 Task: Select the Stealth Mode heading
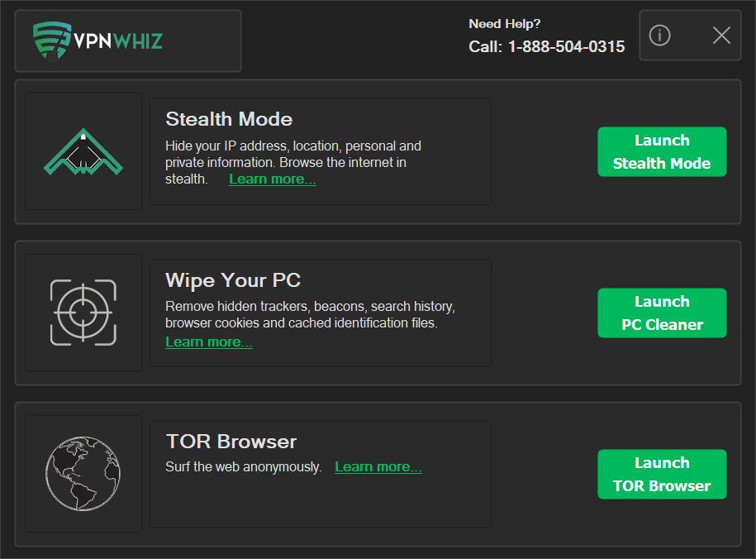229,119
